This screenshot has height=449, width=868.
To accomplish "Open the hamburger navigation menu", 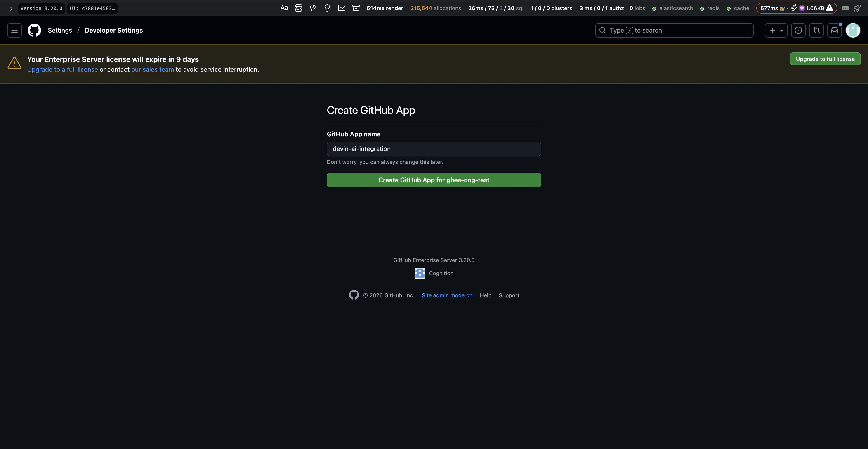I will point(14,30).
